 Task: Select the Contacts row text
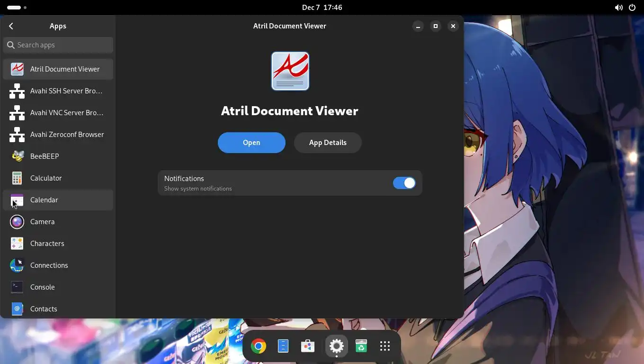(44, 309)
